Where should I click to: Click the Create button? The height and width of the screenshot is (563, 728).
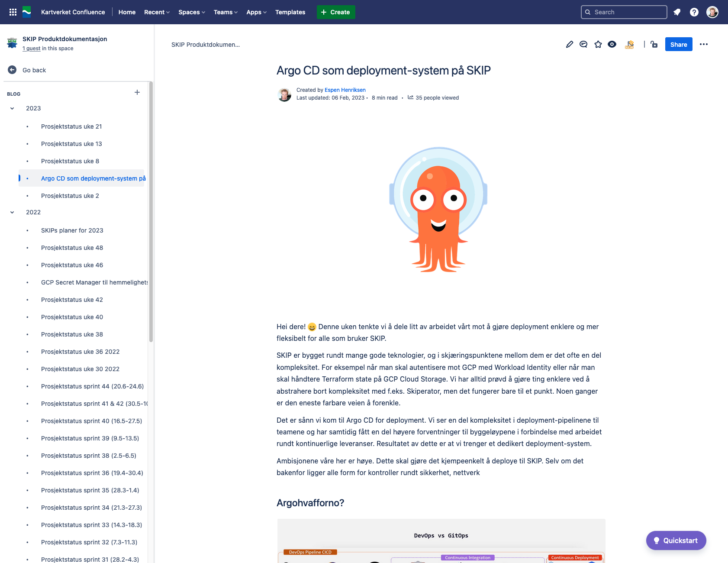coord(336,12)
